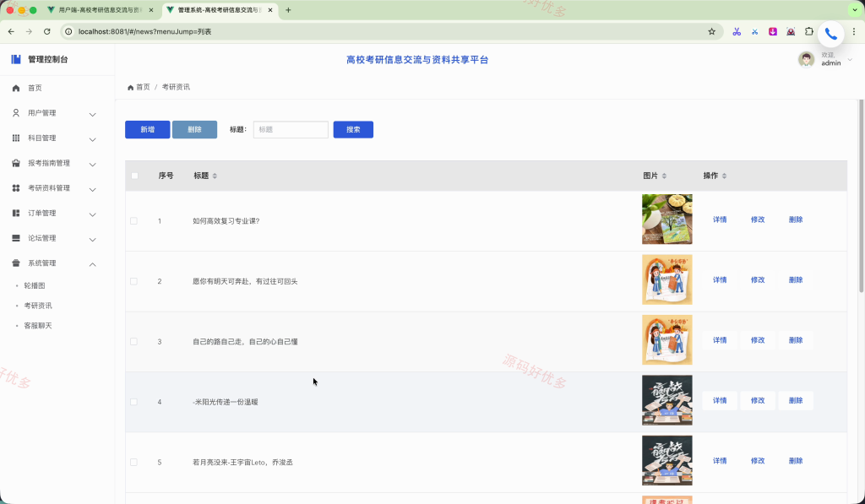Check row 3 自己的路自己走 checkbox
The width and height of the screenshot is (865, 504).
click(133, 342)
